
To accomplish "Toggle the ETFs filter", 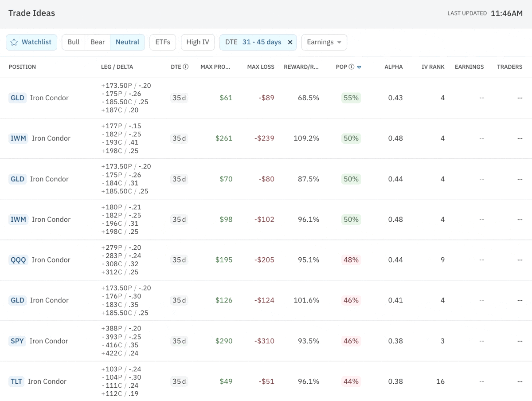I will [163, 42].
